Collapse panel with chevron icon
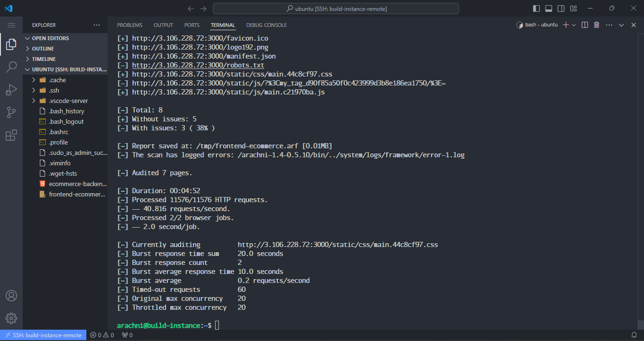 (x=621, y=25)
